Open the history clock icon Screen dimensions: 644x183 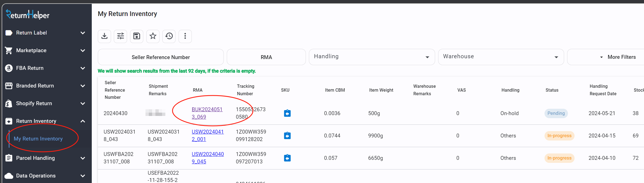(x=169, y=36)
